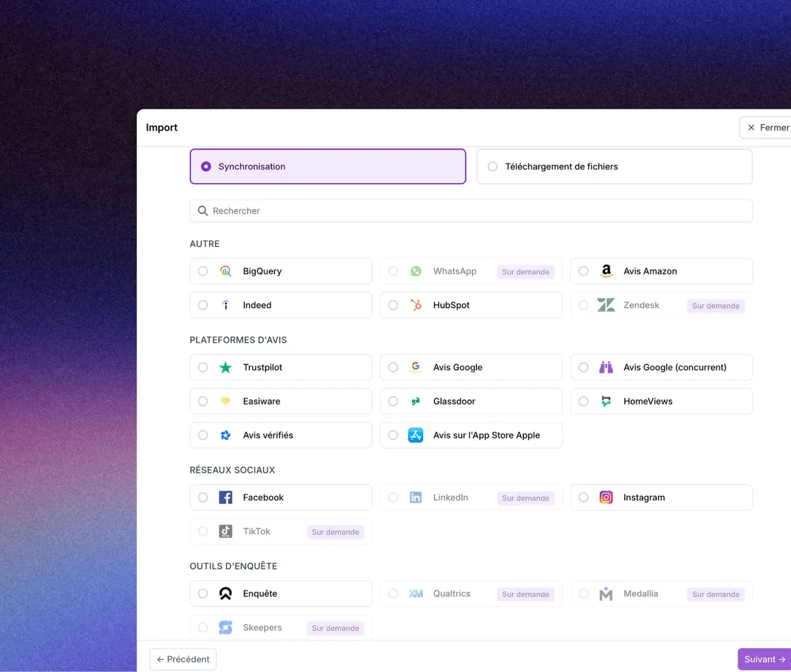Click the 'Sur demande' badge next to Skeepers
The image size is (791, 672).
336,628
